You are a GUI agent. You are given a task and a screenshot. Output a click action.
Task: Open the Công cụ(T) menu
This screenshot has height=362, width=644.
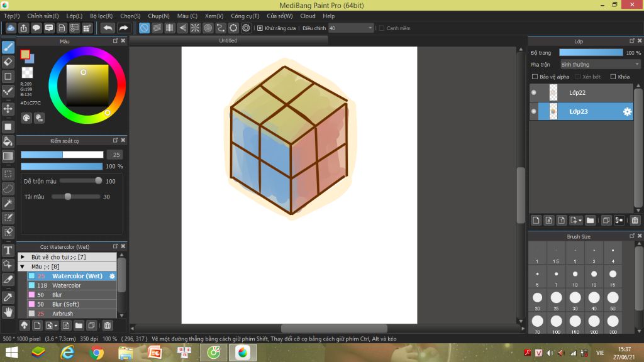click(245, 16)
